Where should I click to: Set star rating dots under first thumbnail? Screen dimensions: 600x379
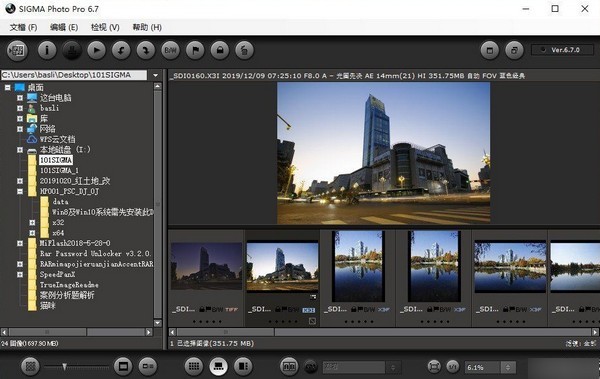[207, 322]
